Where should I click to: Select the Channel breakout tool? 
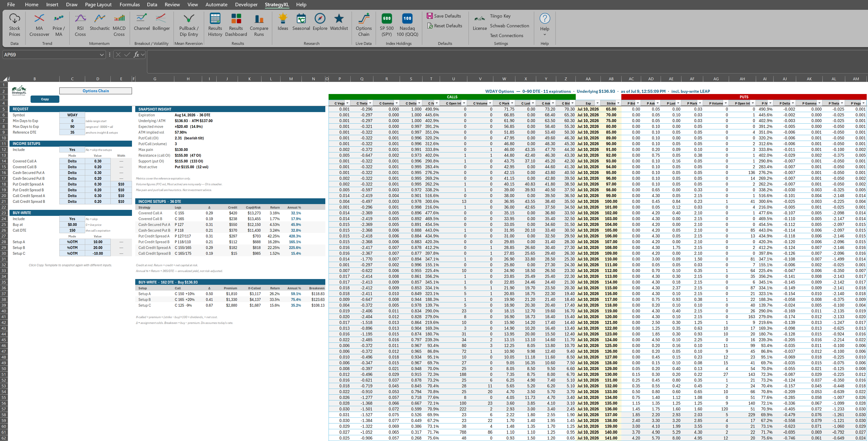tap(141, 22)
